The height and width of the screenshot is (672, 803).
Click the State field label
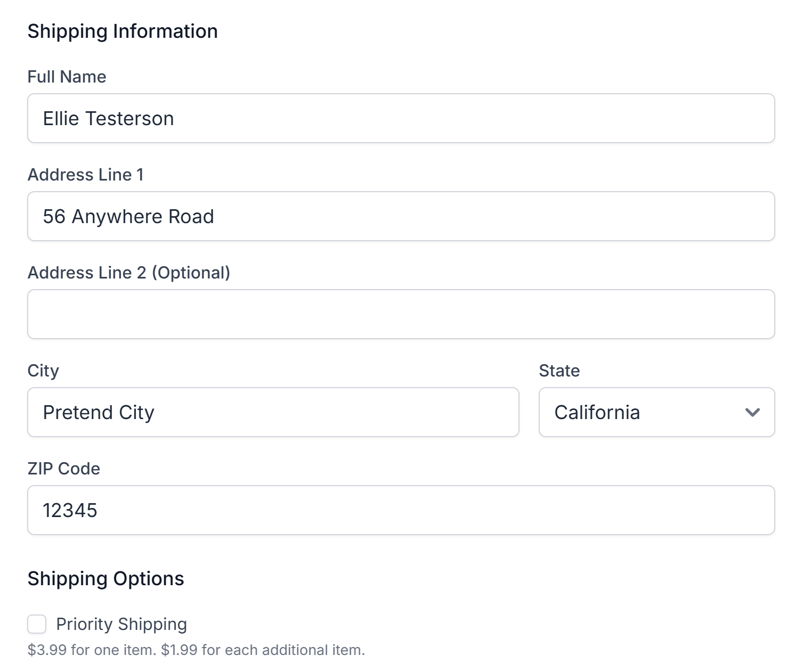coord(559,371)
